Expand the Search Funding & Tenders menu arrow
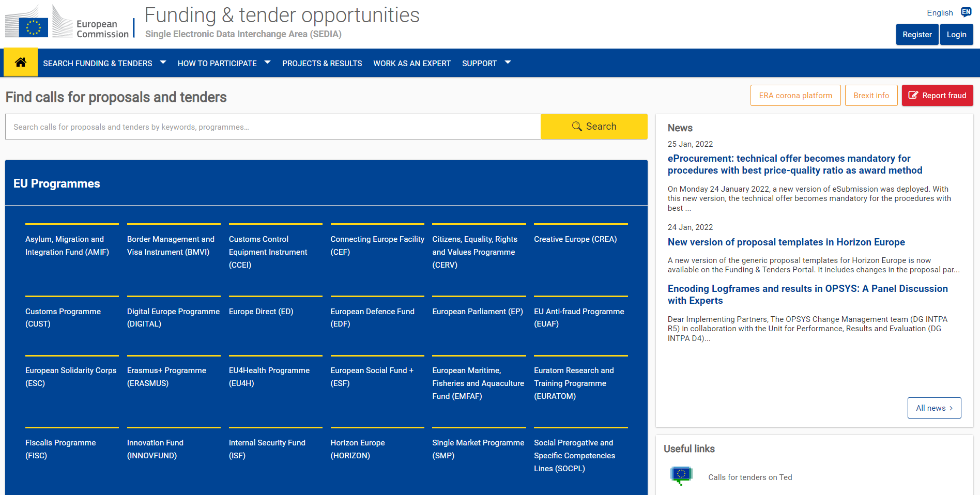The width and height of the screenshot is (980, 495). pos(163,63)
